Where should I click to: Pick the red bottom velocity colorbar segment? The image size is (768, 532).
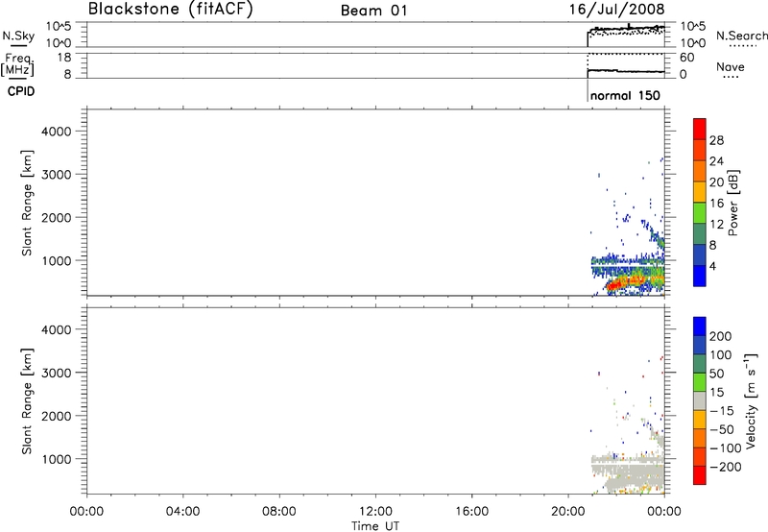point(700,475)
